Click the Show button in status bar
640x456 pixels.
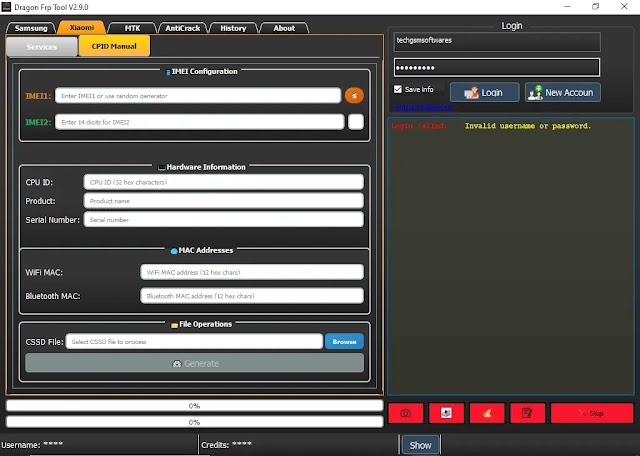point(421,445)
